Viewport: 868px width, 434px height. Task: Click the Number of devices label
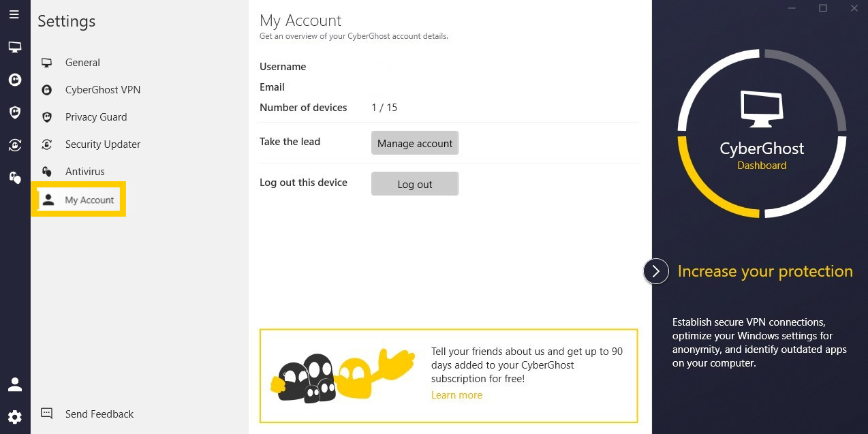click(x=303, y=108)
